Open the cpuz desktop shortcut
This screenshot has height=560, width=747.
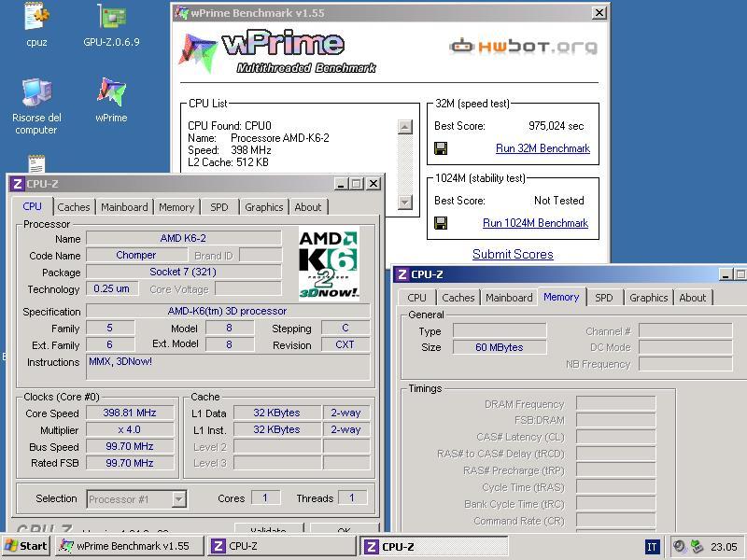point(36,24)
